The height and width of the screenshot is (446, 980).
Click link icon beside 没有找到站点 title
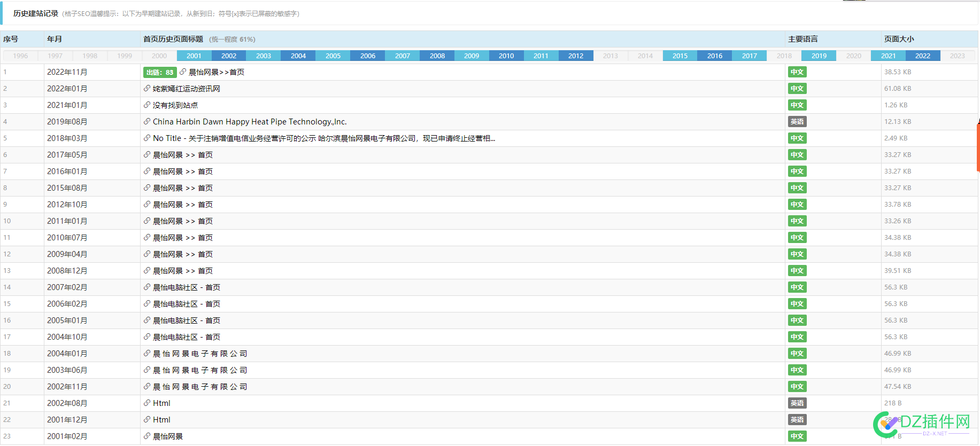pyautogui.click(x=147, y=105)
